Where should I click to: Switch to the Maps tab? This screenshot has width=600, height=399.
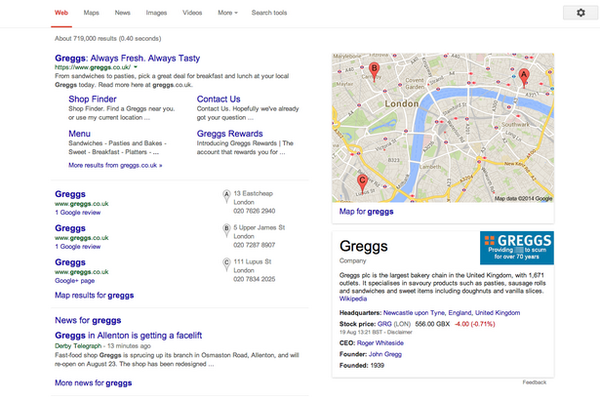[x=91, y=13]
